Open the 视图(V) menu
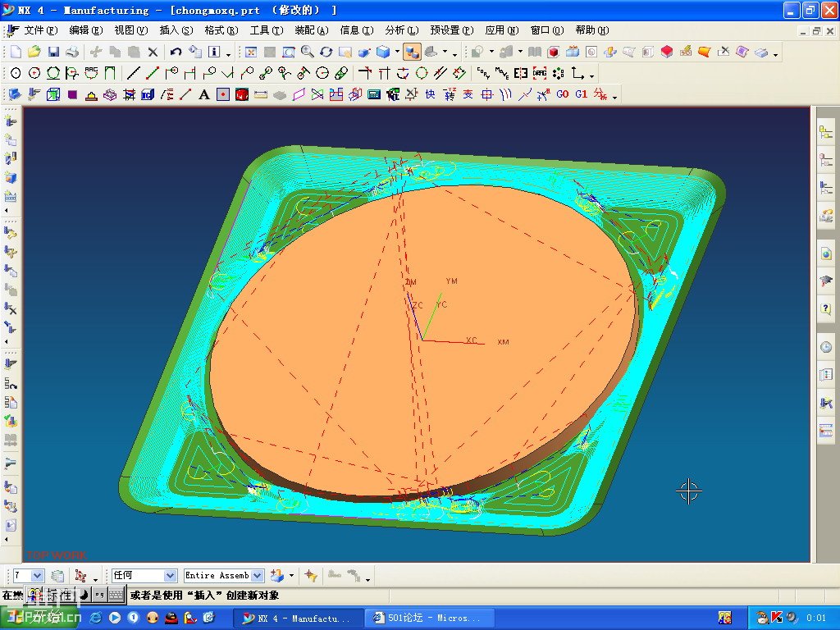840x630 pixels. click(130, 30)
